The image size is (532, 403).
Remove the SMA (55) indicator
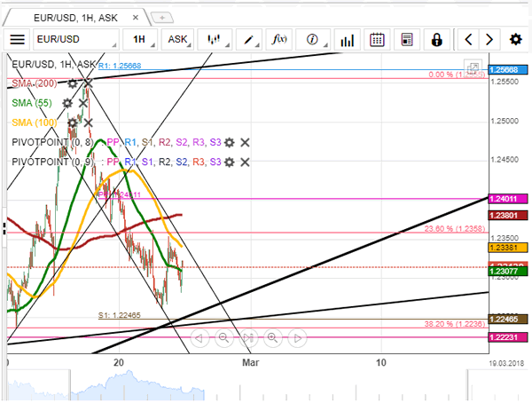click(x=83, y=103)
